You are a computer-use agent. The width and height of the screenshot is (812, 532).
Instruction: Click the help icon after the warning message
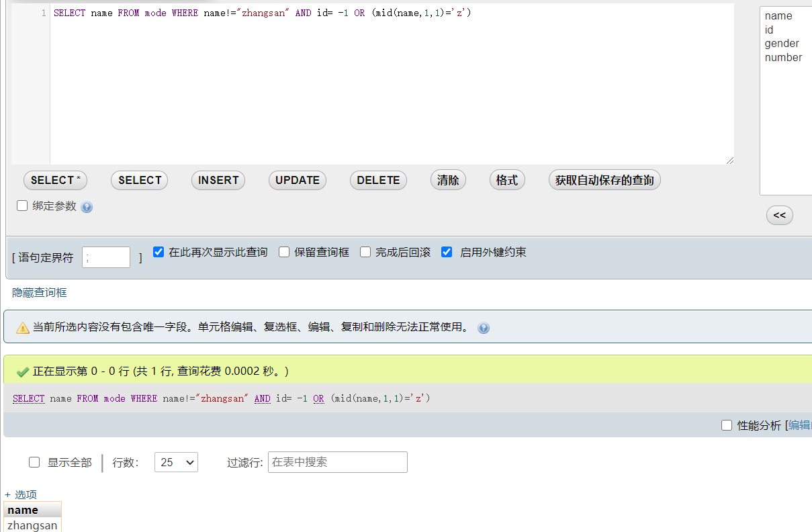point(484,328)
